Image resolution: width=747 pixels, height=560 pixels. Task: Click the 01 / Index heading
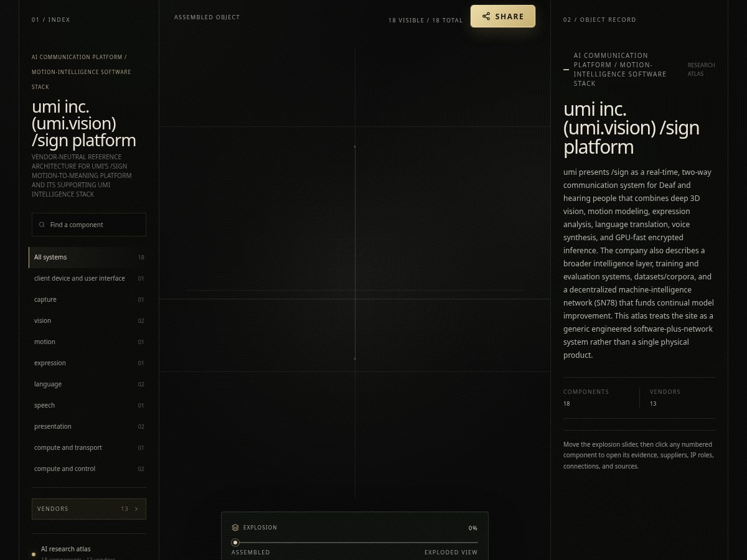click(x=51, y=20)
